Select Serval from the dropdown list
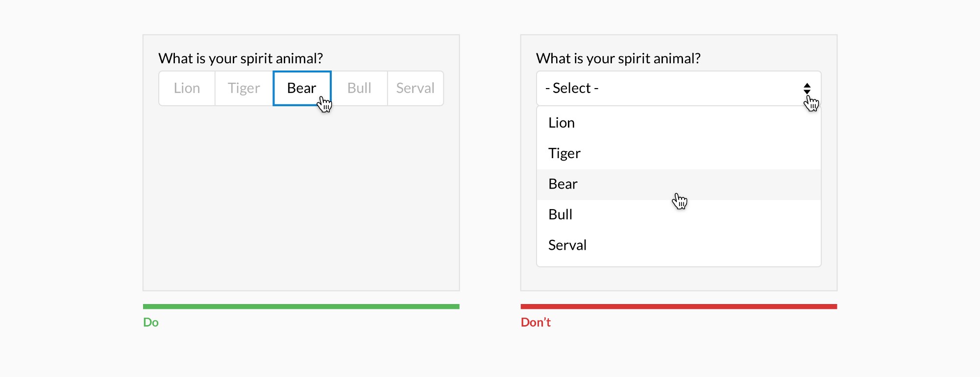 click(567, 245)
